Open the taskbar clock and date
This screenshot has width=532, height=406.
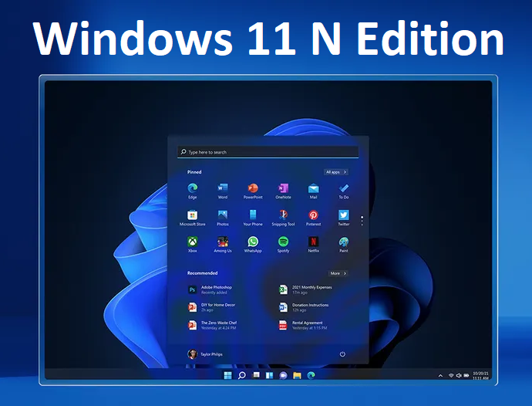coord(481,375)
